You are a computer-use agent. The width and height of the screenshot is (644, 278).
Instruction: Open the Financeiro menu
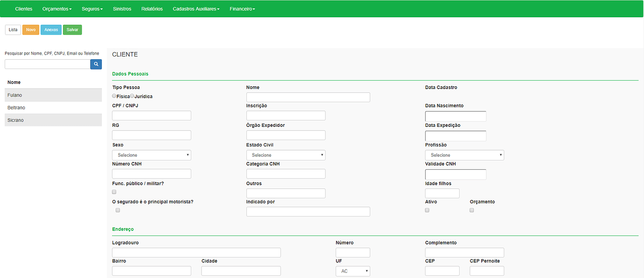(242, 9)
